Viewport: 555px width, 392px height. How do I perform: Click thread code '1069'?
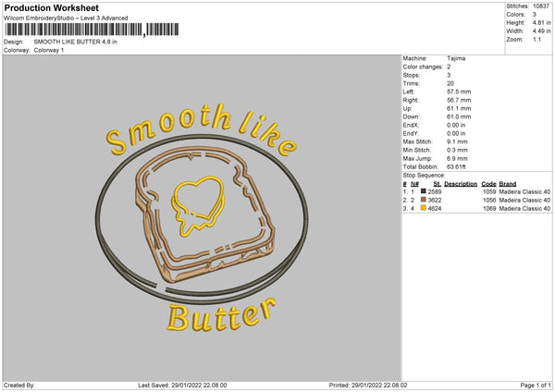pos(489,209)
